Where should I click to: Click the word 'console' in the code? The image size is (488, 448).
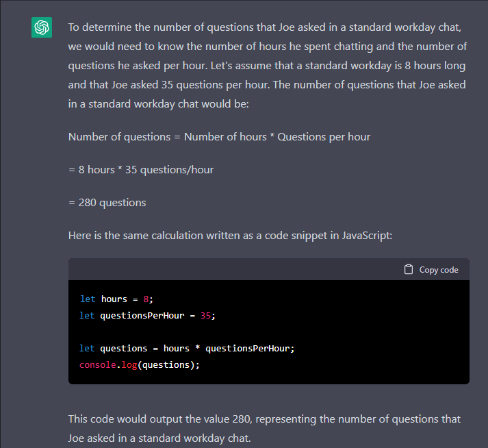[97, 365]
